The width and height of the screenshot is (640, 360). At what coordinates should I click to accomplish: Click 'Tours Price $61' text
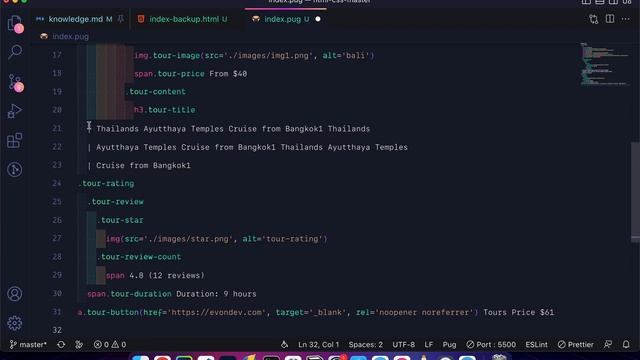pyautogui.click(x=518, y=312)
